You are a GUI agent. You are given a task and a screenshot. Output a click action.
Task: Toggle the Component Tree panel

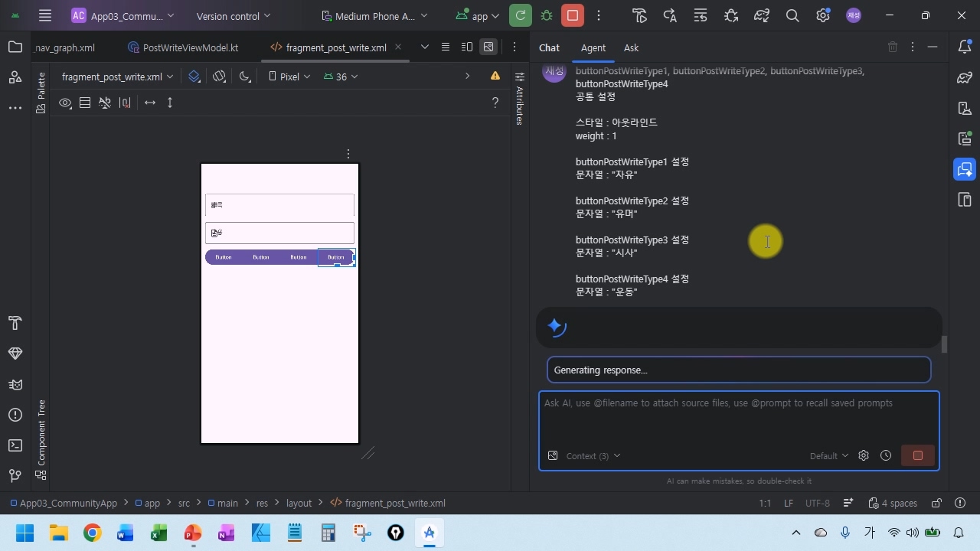coord(41,440)
